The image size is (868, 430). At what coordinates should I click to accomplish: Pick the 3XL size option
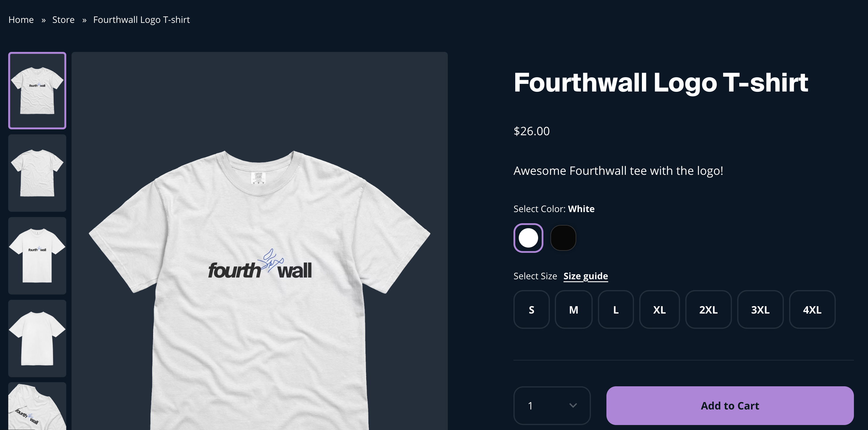click(760, 309)
